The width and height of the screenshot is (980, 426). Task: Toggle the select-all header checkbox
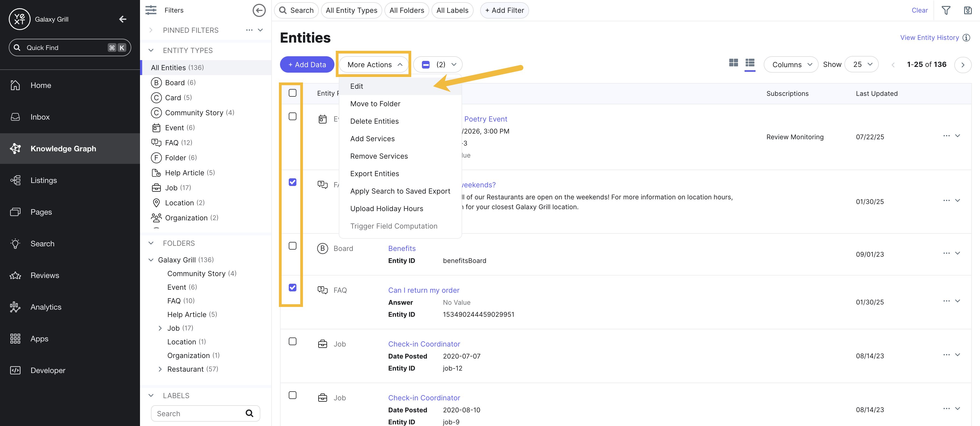293,93
